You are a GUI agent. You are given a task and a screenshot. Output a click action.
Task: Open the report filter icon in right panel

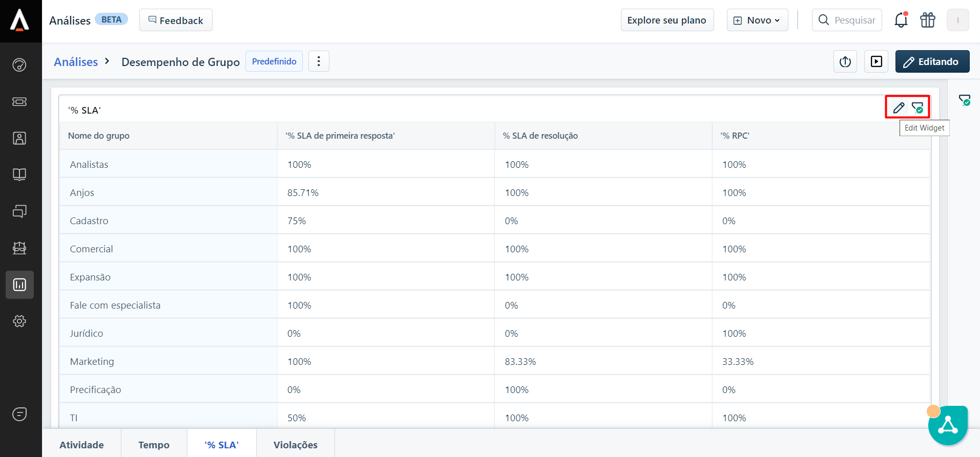964,100
